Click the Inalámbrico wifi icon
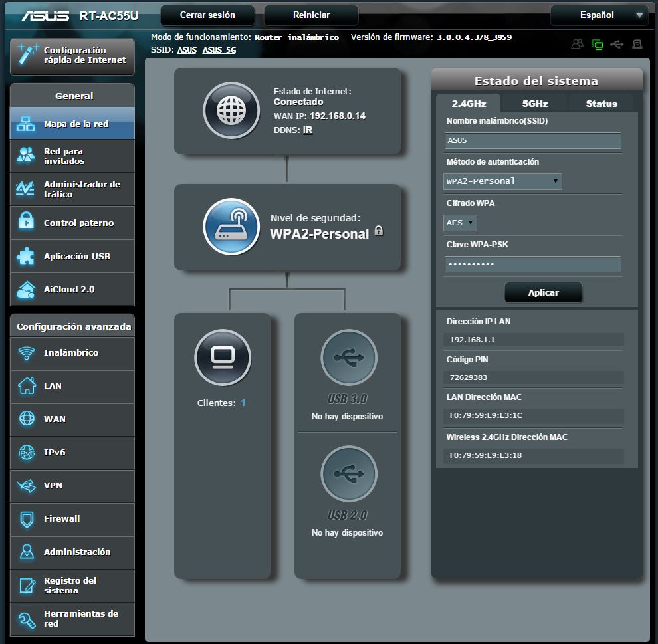Viewport: 658px width, 644px height. [27, 353]
